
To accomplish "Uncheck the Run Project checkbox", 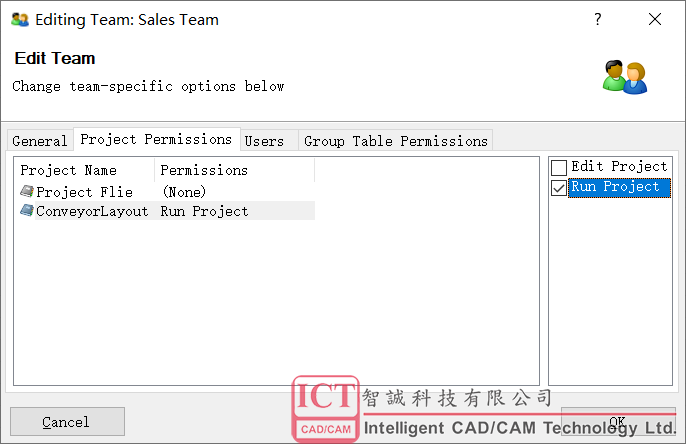I will point(559,188).
